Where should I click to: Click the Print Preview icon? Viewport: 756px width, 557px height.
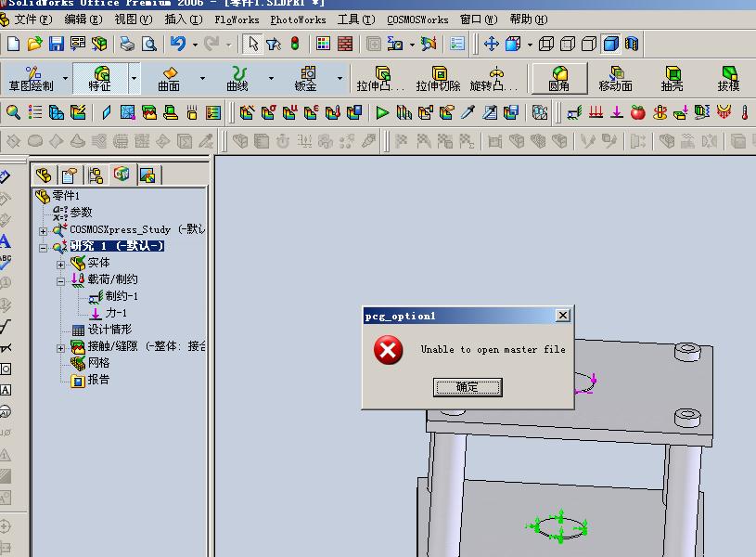[149, 44]
